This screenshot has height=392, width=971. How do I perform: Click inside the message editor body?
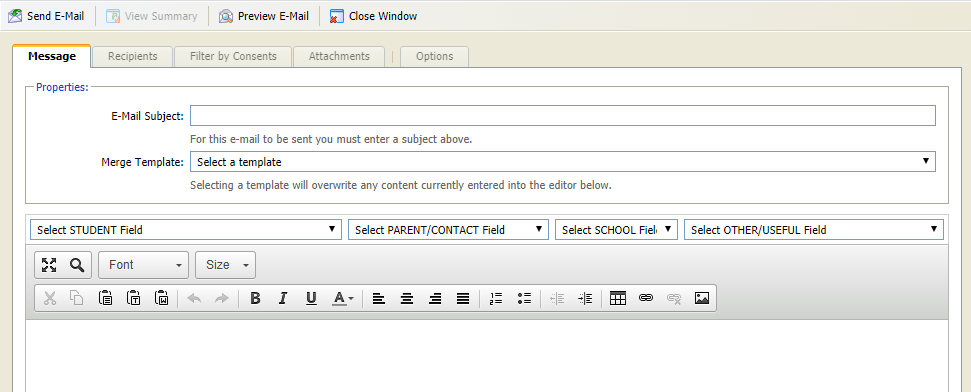coord(487,355)
